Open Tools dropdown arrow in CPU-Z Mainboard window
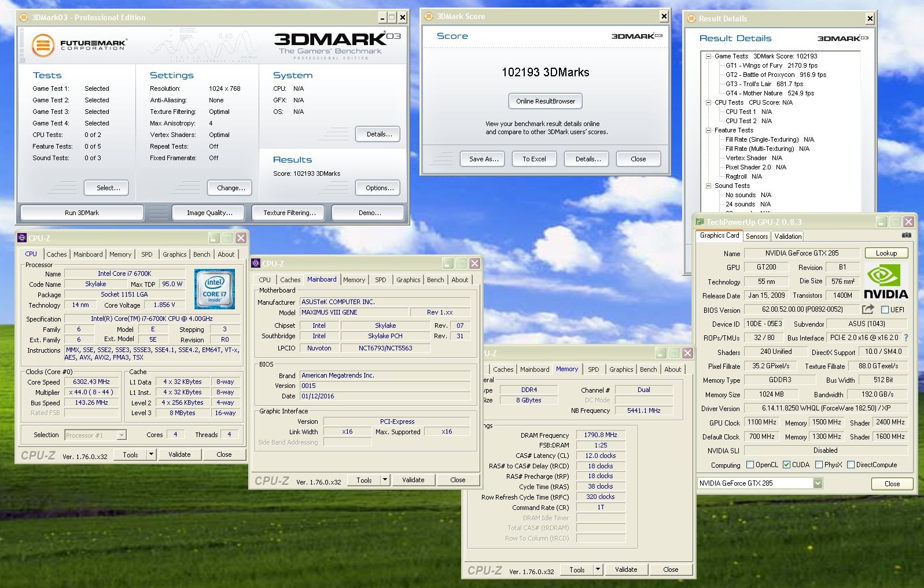 pyautogui.click(x=385, y=480)
